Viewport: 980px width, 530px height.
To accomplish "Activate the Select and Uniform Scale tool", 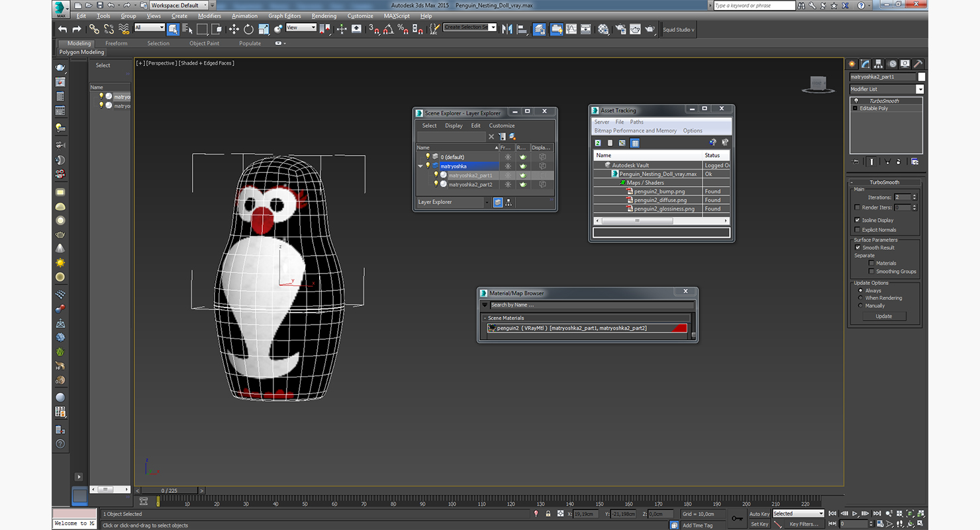I will tap(264, 29).
